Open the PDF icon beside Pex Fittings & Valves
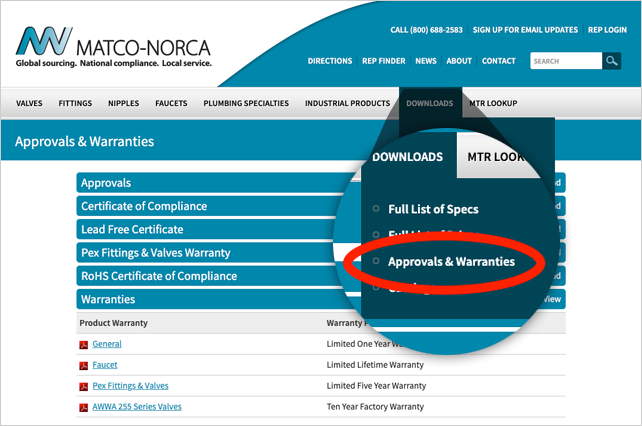 click(84, 386)
